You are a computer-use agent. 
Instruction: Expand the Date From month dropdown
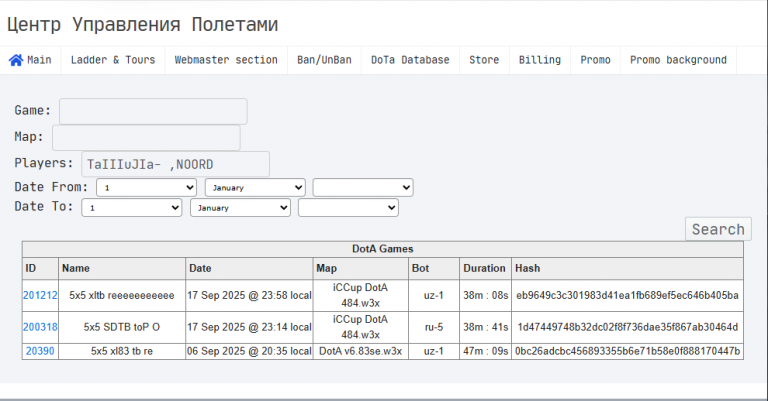tap(255, 187)
